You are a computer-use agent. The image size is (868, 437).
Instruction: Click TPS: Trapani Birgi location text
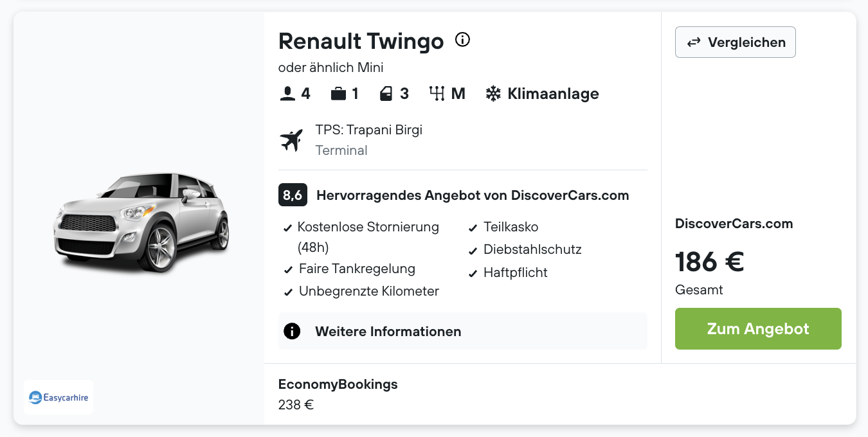(x=369, y=130)
